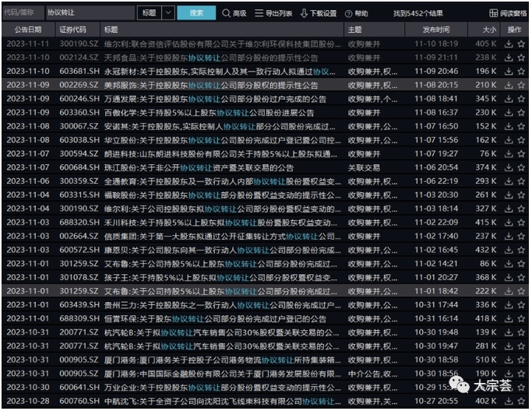Open the 美邦服饰 控股股东协议转让 announcement title

click(x=211, y=85)
